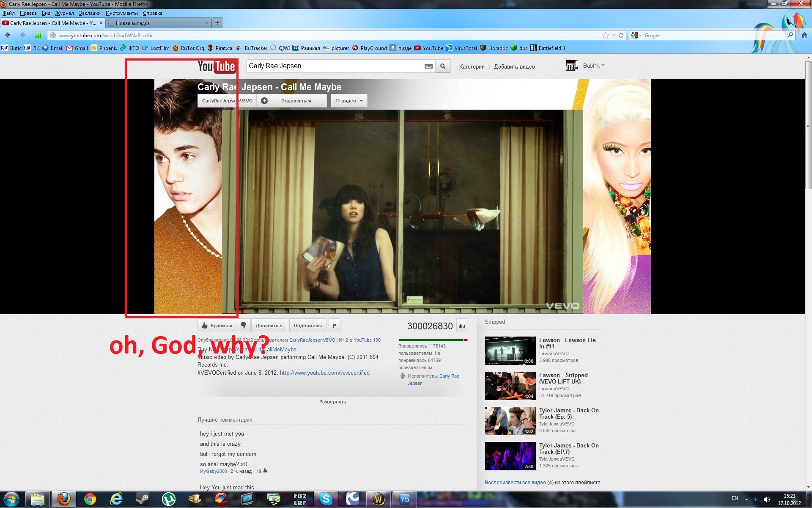Screen dimensions: 812x508
Task: Open the video statistics chart icon
Action: click(x=462, y=326)
